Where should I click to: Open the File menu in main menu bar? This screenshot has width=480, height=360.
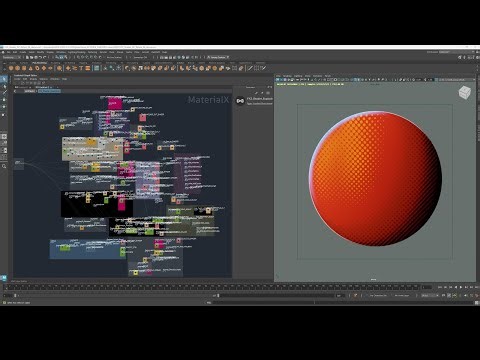pyautogui.click(x=9, y=52)
